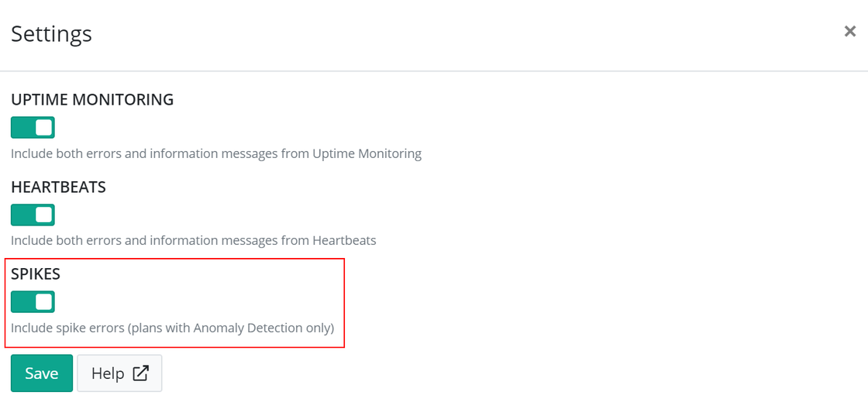Click the white knob on Heartbeats switch
The width and height of the screenshot is (868, 416).
click(x=43, y=215)
